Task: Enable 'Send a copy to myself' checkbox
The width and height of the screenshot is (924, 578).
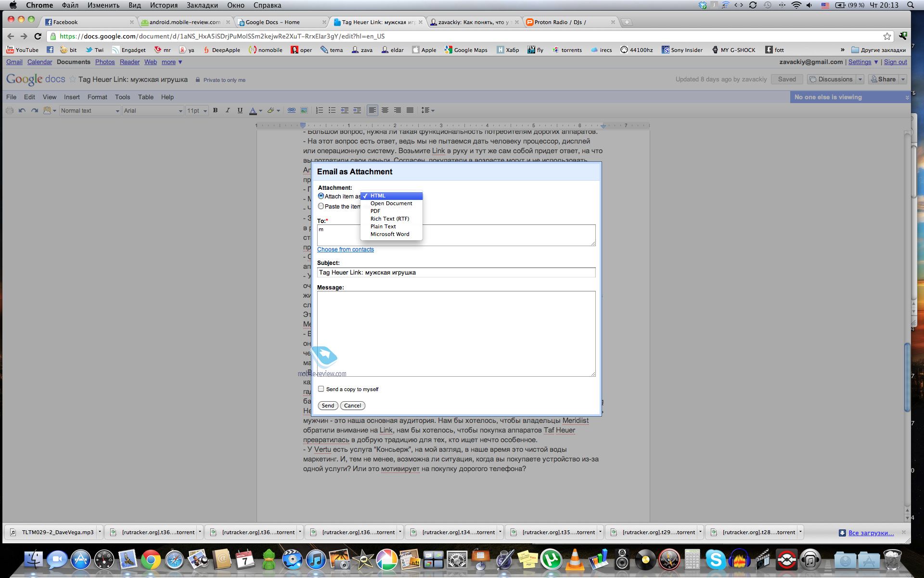Action: click(321, 389)
